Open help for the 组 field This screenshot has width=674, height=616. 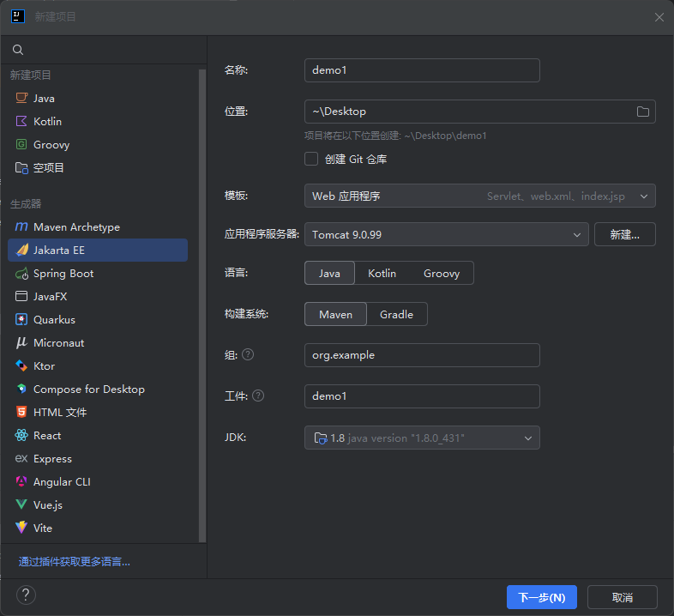248,354
